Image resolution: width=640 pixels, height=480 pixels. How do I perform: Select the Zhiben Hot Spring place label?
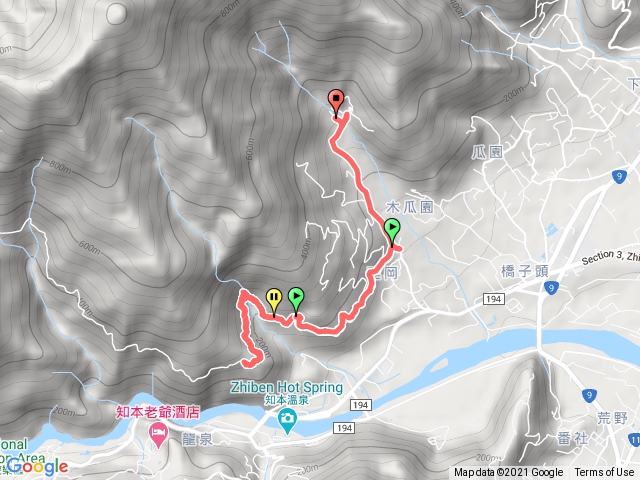point(287,387)
